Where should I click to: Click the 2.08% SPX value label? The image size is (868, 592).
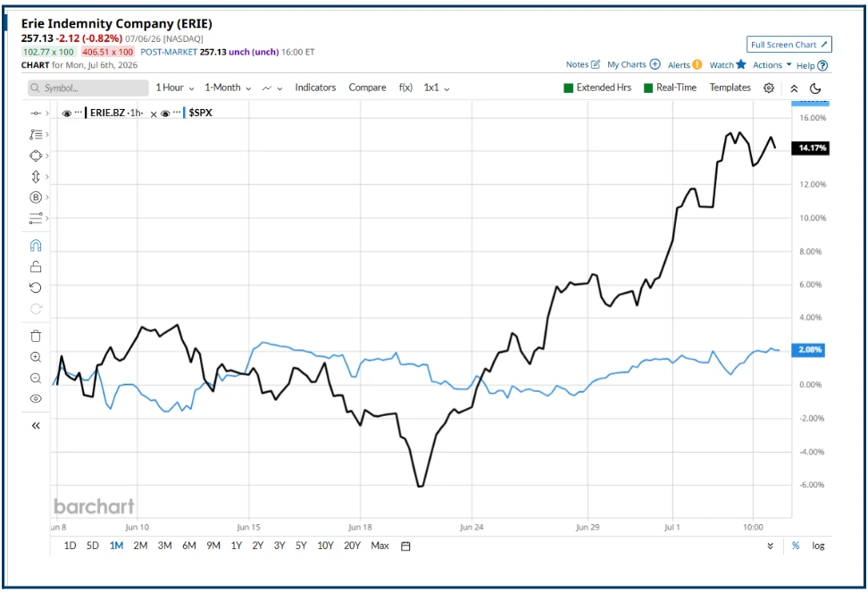(808, 350)
